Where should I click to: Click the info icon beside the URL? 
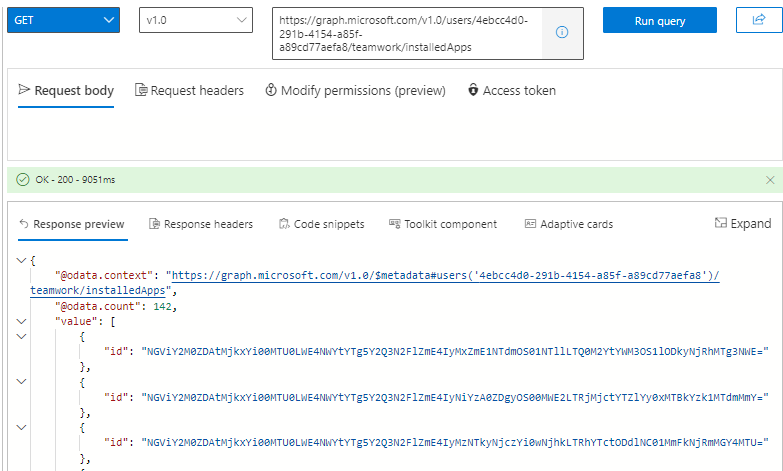(562, 32)
